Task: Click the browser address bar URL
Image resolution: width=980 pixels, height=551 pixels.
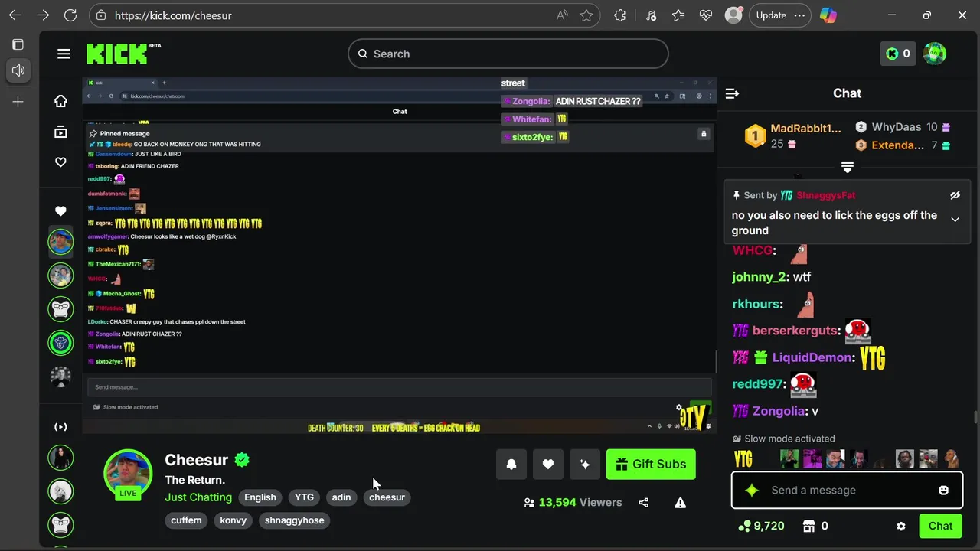Action: click(x=173, y=15)
